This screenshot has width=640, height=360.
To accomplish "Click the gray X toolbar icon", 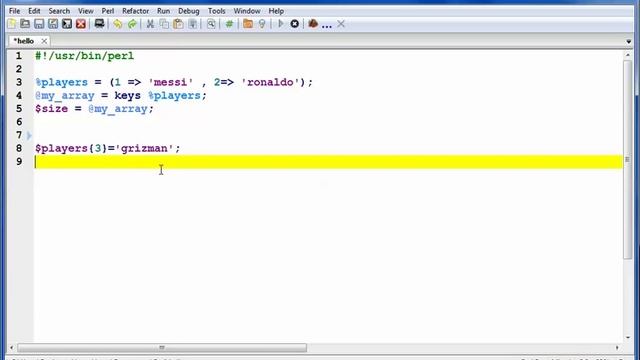I will 341,24.
